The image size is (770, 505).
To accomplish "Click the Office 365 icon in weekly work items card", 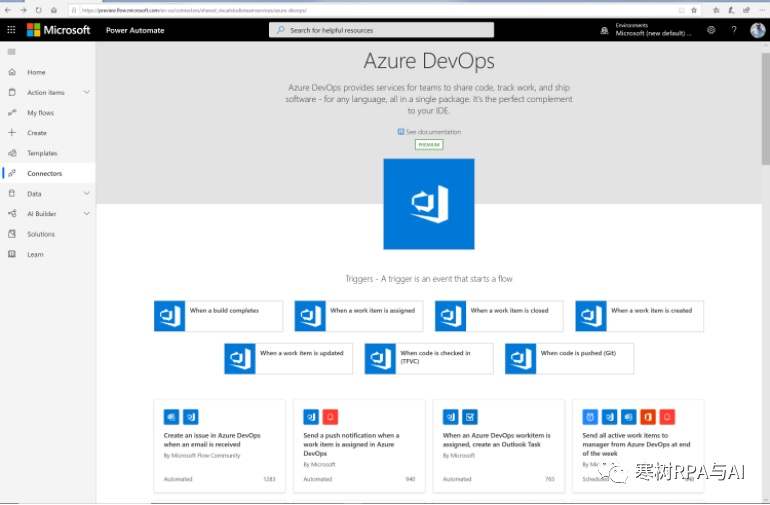I will (x=648, y=417).
